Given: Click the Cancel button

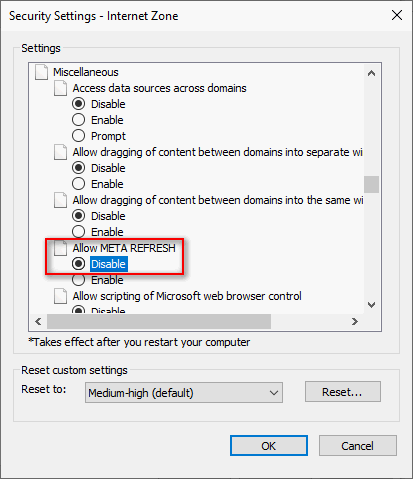Looking at the screenshot, I should pyautogui.click(x=358, y=446).
